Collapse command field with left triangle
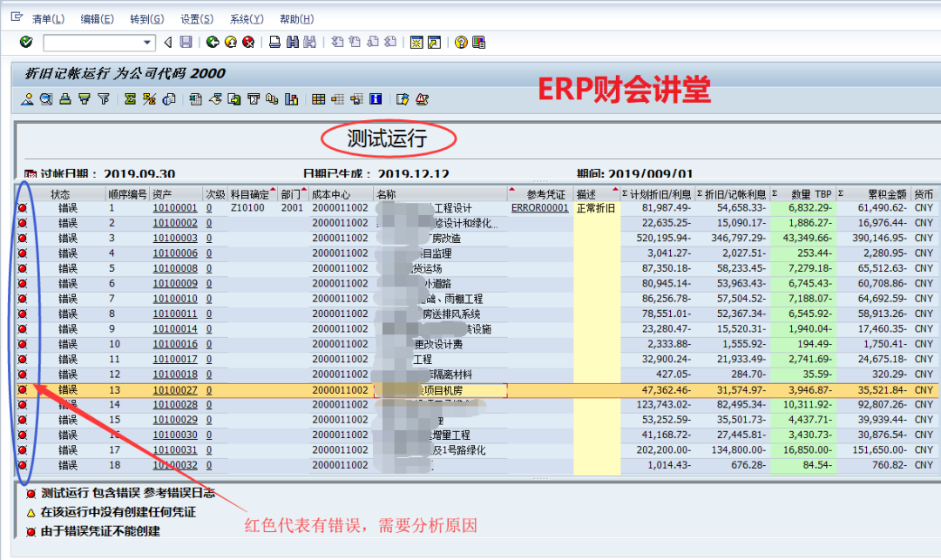This screenshot has height=560, width=941. tap(167, 42)
